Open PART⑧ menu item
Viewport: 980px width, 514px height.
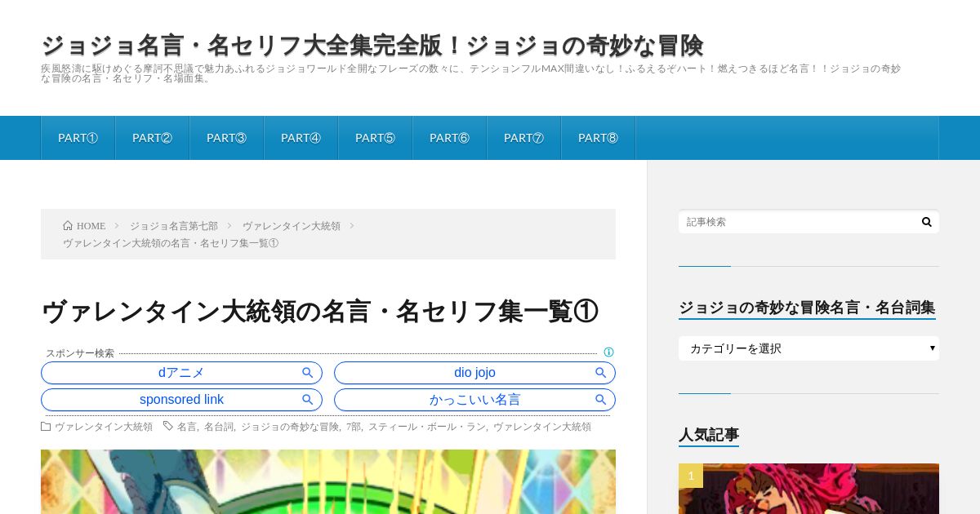coord(598,138)
